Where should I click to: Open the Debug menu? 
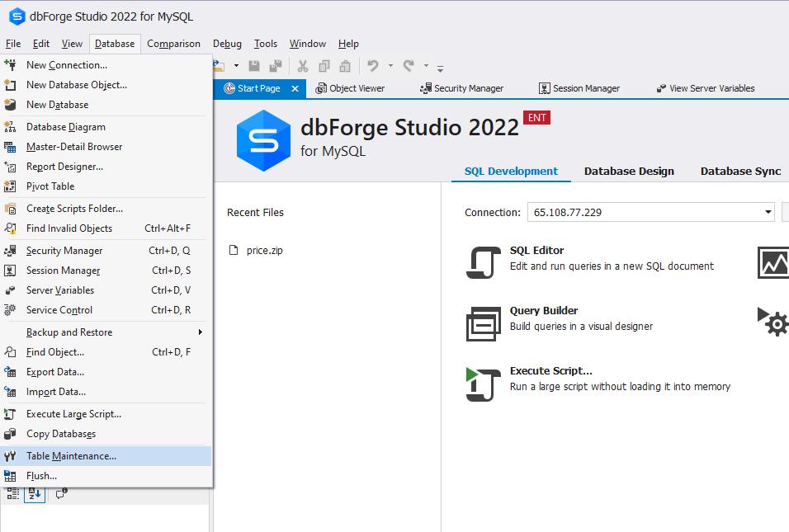click(227, 44)
